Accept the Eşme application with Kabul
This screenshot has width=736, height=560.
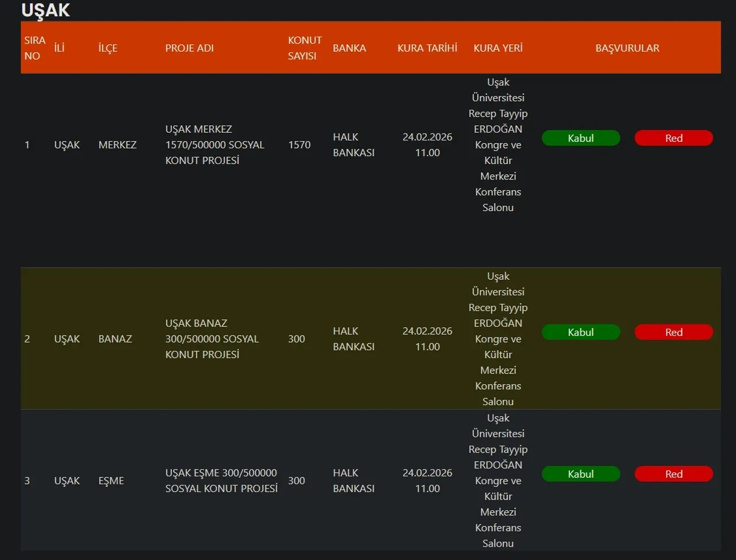(x=581, y=474)
